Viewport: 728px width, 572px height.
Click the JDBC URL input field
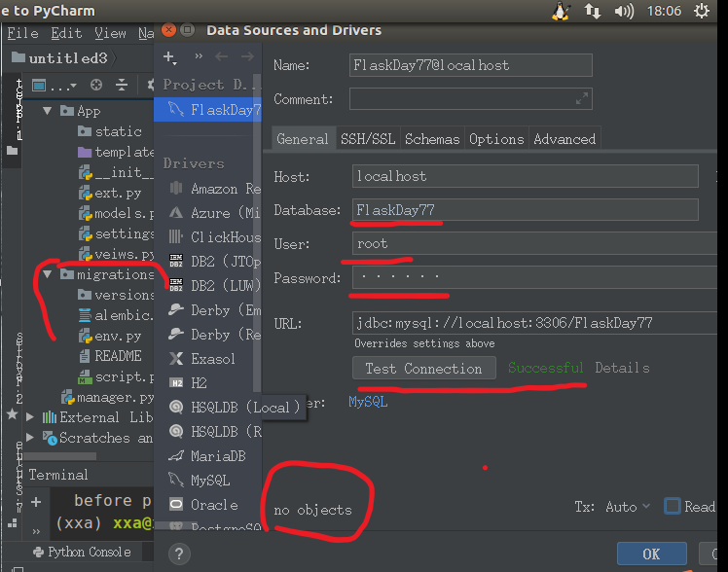click(x=534, y=323)
